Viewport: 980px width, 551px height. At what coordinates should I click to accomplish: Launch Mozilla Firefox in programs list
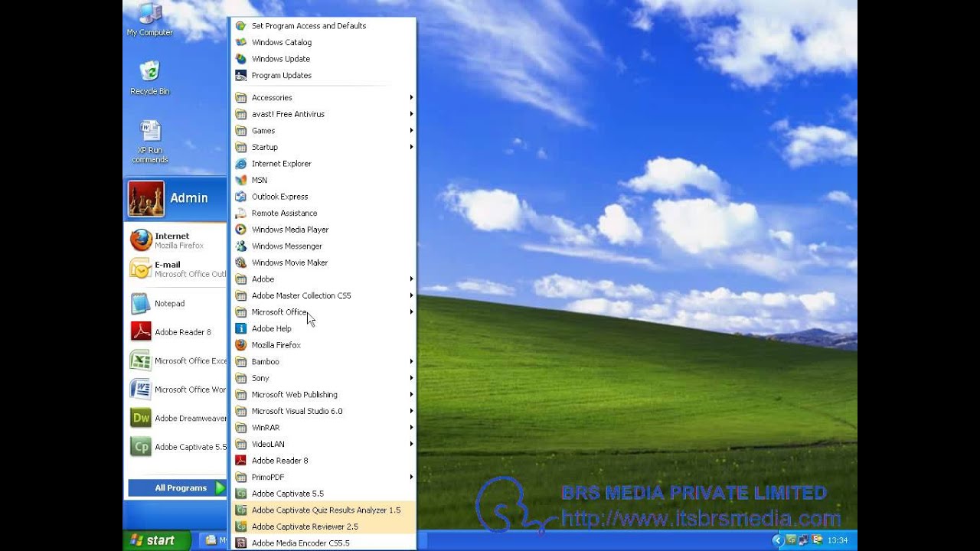tap(323, 345)
